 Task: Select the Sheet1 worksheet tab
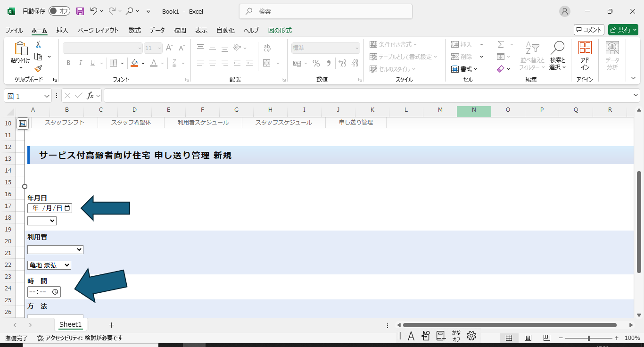coord(70,324)
